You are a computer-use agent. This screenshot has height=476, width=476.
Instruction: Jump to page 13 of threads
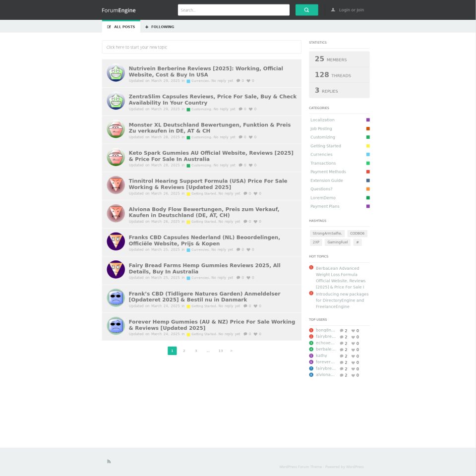click(x=220, y=351)
